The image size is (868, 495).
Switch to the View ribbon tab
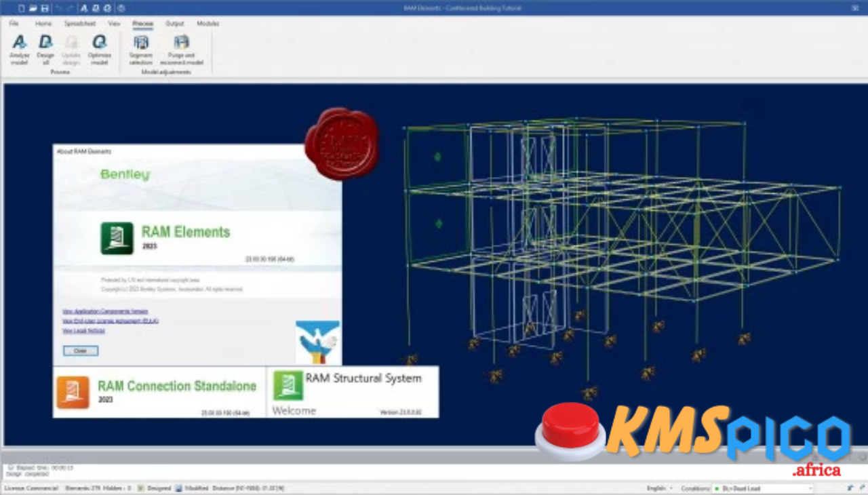(x=114, y=23)
